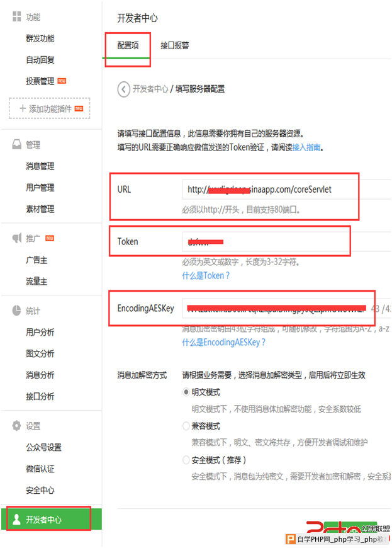Open 消息分析 in the sidebar

point(40,375)
